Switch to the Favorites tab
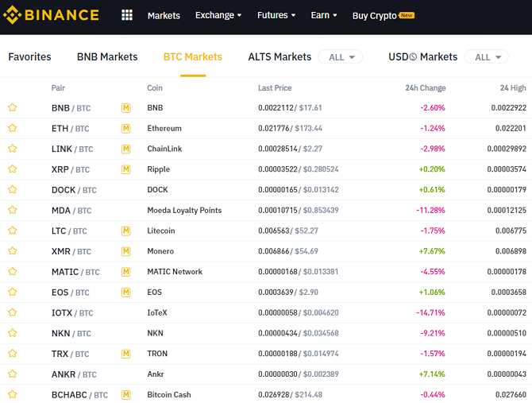The width and height of the screenshot is (532, 403). (29, 56)
